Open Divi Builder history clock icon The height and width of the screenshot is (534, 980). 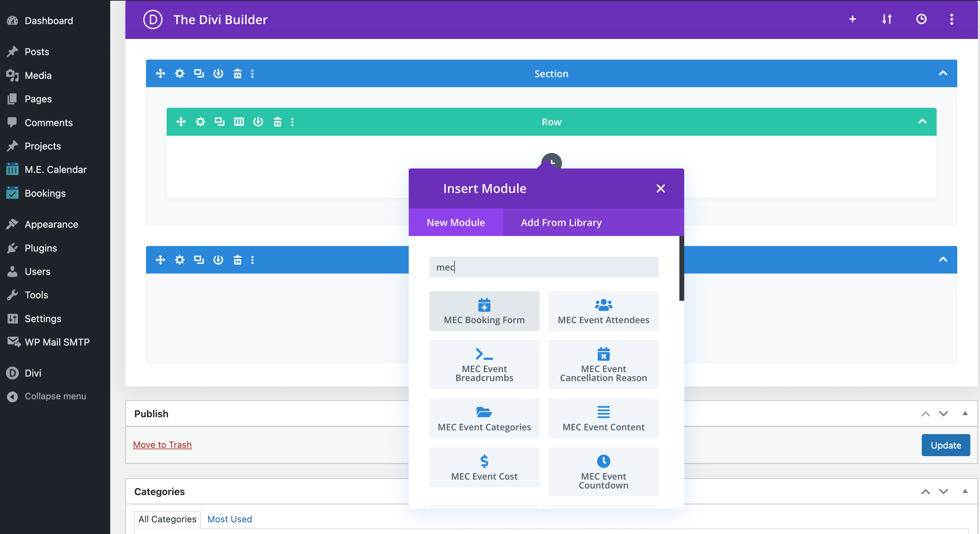921,19
